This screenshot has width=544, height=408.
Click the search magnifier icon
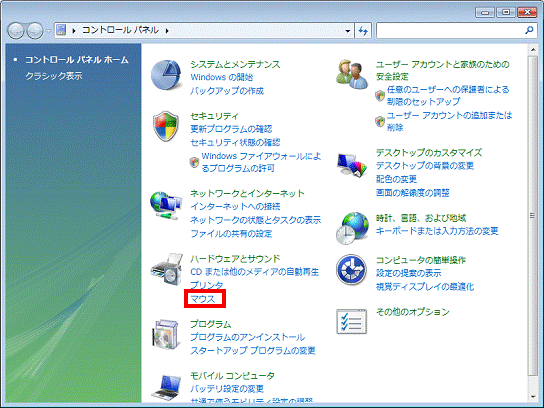point(529,31)
